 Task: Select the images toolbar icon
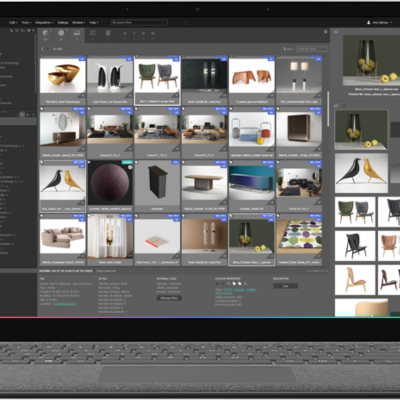pos(77,33)
